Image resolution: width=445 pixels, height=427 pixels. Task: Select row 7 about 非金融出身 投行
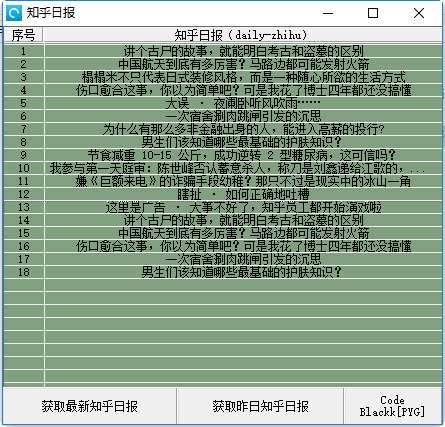[223, 129]
